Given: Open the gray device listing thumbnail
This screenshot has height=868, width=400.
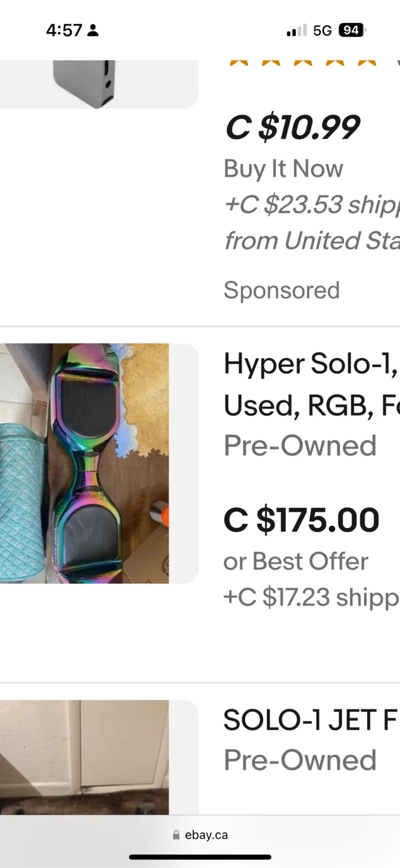Looking at the screenshot, I should point(84,84).
